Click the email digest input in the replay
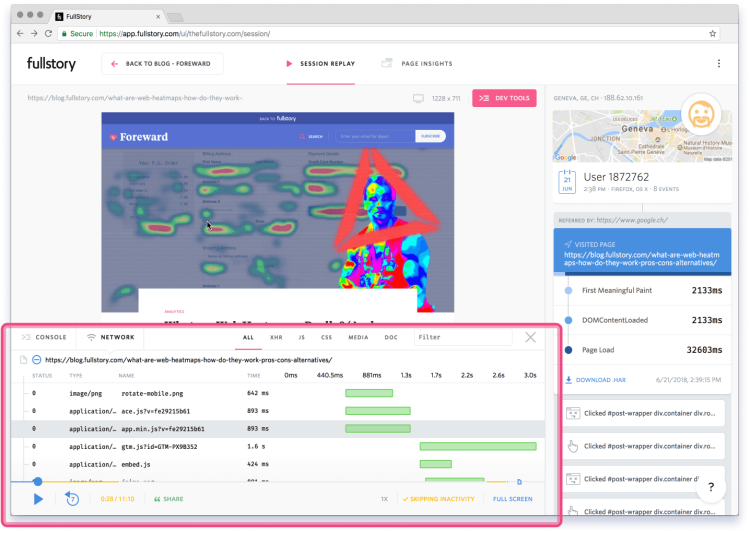 click(375, 136)
